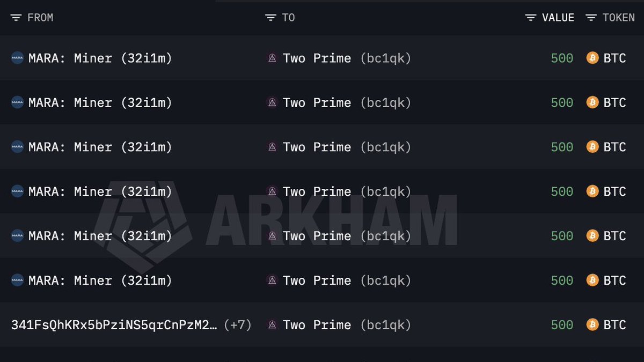The image size is (644, 362).
Task: Open the TO column filter icon
Action: coord(270,18)
